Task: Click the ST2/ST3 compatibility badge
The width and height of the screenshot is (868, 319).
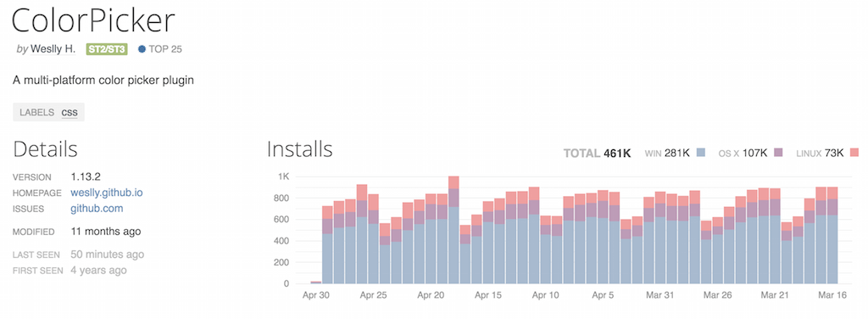Action: click(107, 49)
